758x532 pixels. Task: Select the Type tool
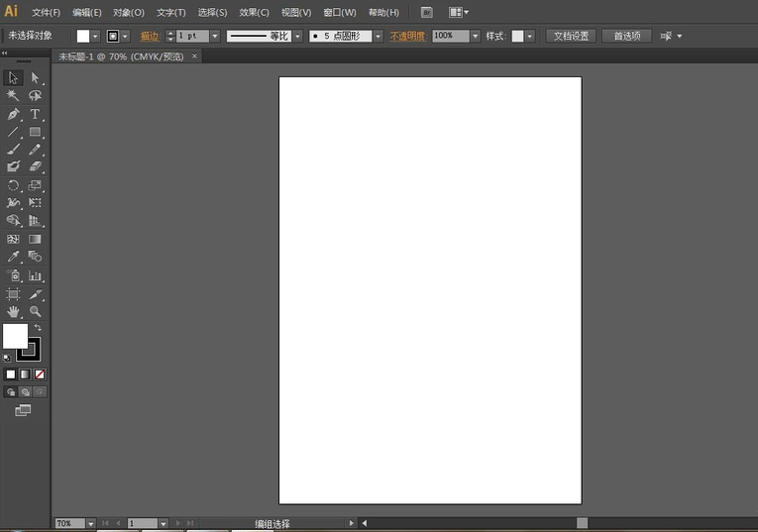[35, 114]
